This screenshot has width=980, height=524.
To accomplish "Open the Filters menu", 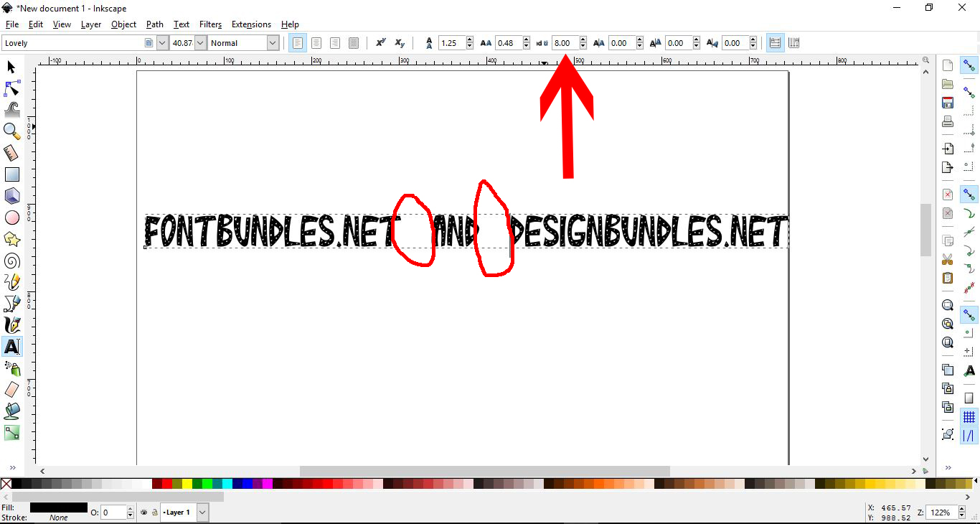I will 210,24.
